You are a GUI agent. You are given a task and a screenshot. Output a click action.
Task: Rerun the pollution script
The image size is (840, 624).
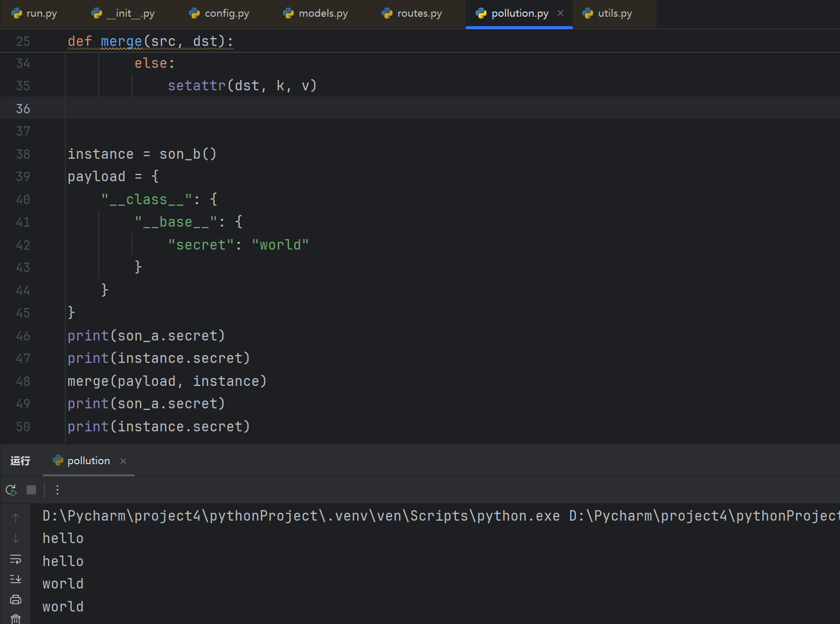tap(11, 490)
